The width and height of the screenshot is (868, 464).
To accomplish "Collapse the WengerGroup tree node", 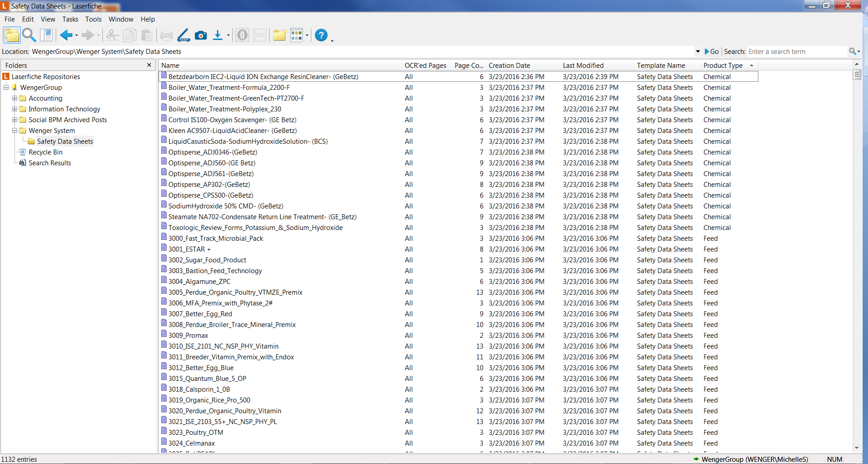I will coord(6,87).
